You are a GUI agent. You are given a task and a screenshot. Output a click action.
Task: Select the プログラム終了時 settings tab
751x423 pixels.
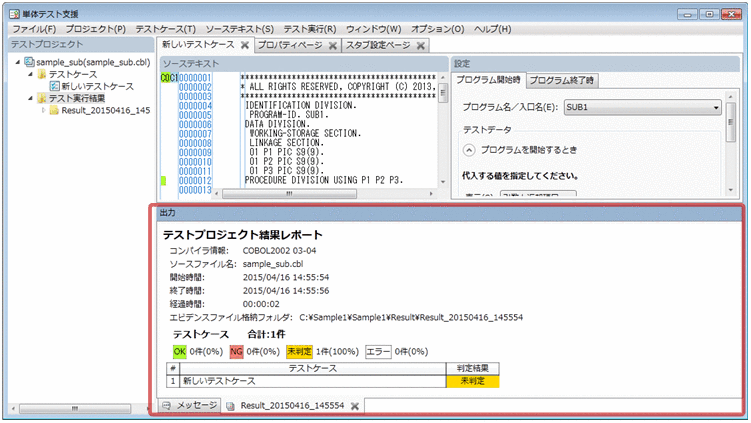[x=561, y=80]
